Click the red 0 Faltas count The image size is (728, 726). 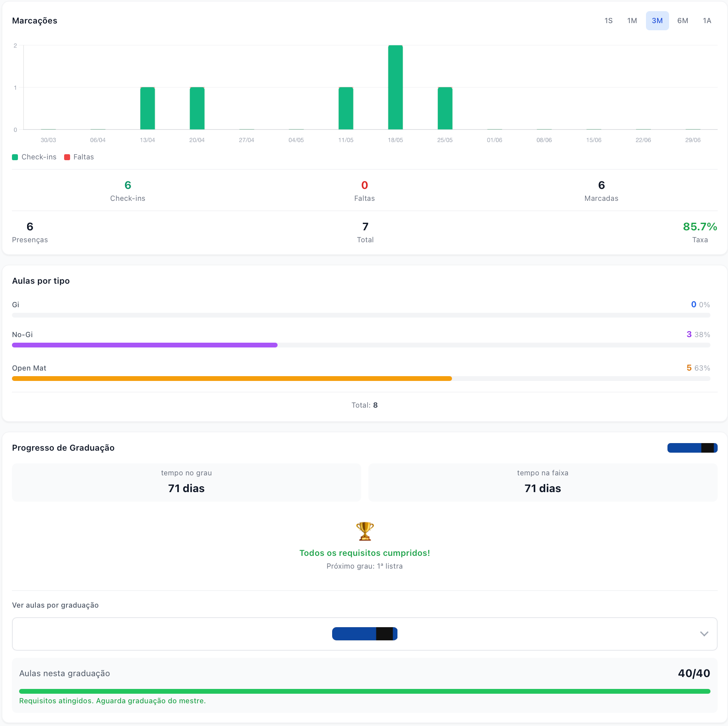point(364,185)
